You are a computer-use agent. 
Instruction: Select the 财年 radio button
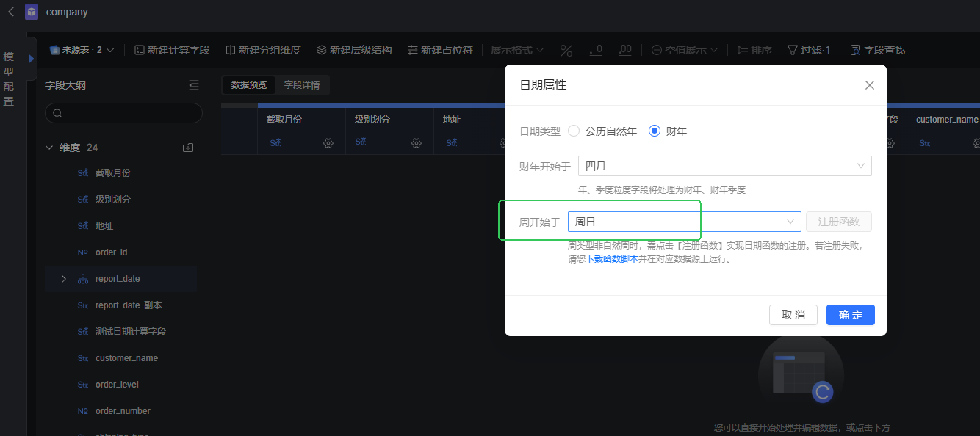[x=655, y=131]
